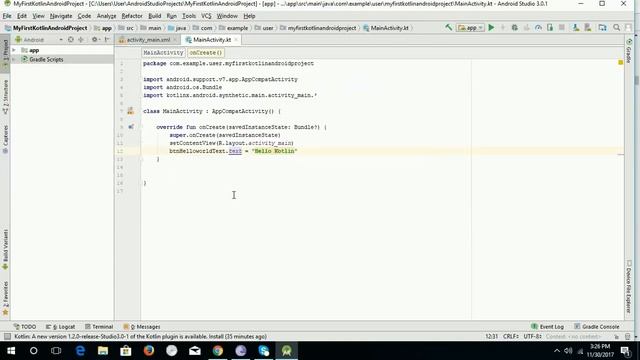This screenshot has height=360, width=640.
Task: Click the onCreate() breadcrumb
Action: pyautogui.click(x=206, y=53)
